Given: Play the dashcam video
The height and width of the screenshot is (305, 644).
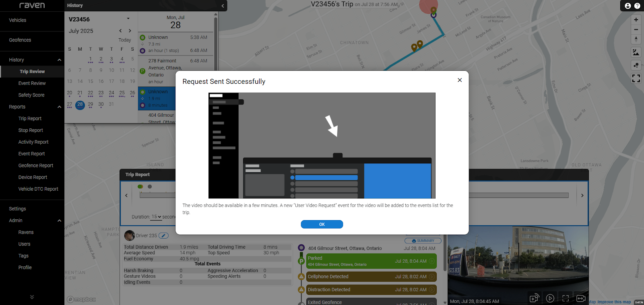Looking at the screenshot, I should (x=550, y=298).
